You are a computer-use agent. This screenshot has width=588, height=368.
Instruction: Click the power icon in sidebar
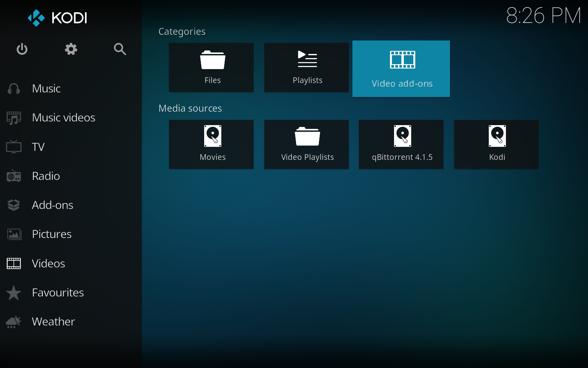pyautogui.click(x=22, y=49)
